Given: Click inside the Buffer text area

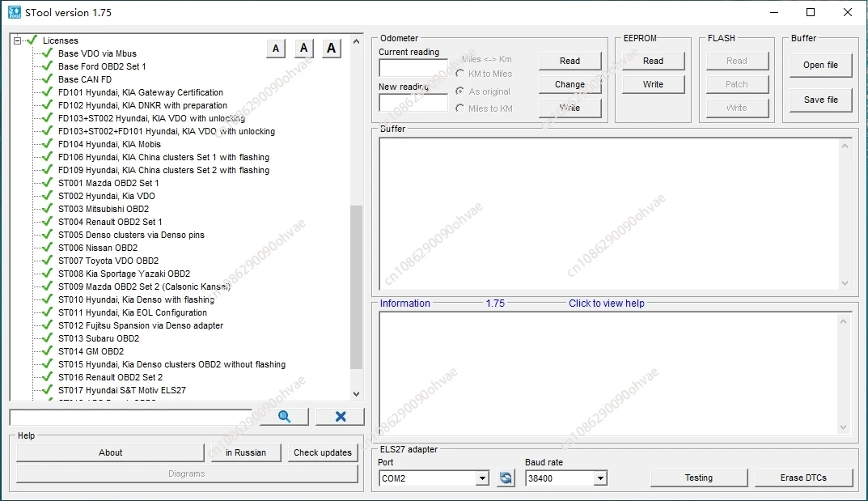Looking at the screenshot, I should click(609, 213).
